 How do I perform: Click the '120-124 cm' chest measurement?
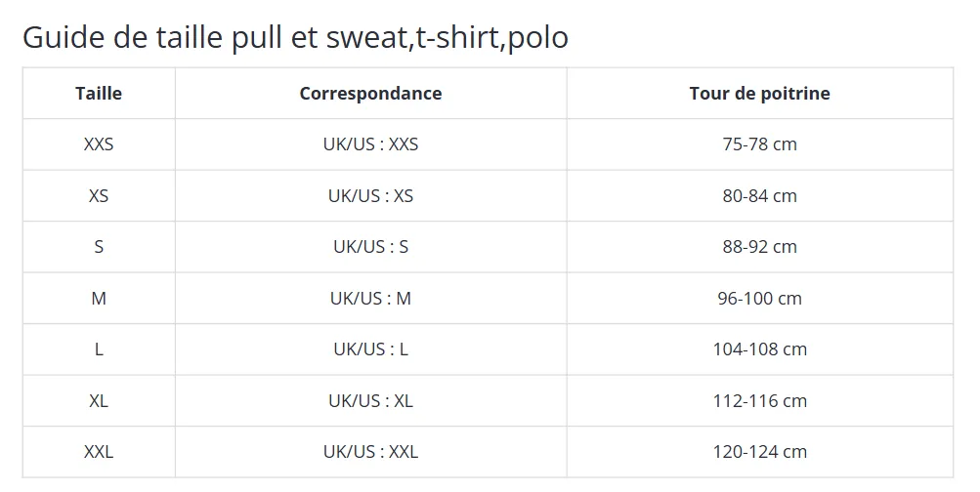point(759,452)
